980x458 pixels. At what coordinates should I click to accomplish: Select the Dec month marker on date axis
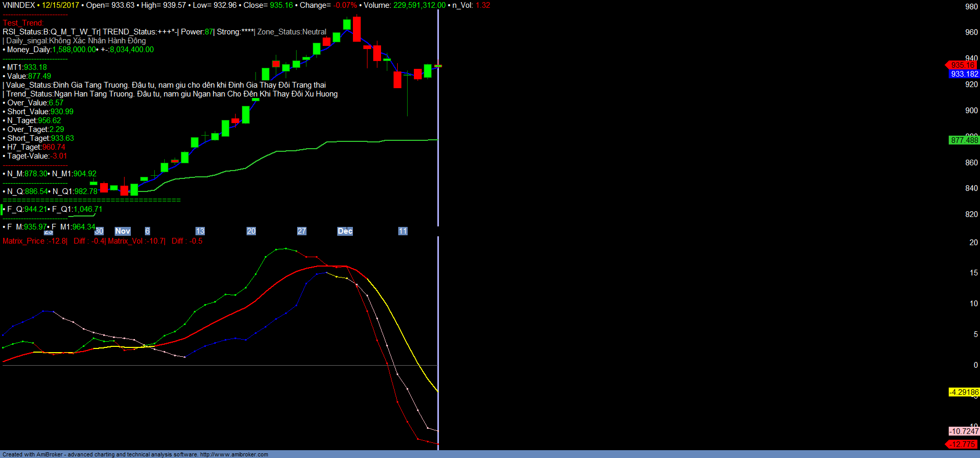[x=345, y=231]
